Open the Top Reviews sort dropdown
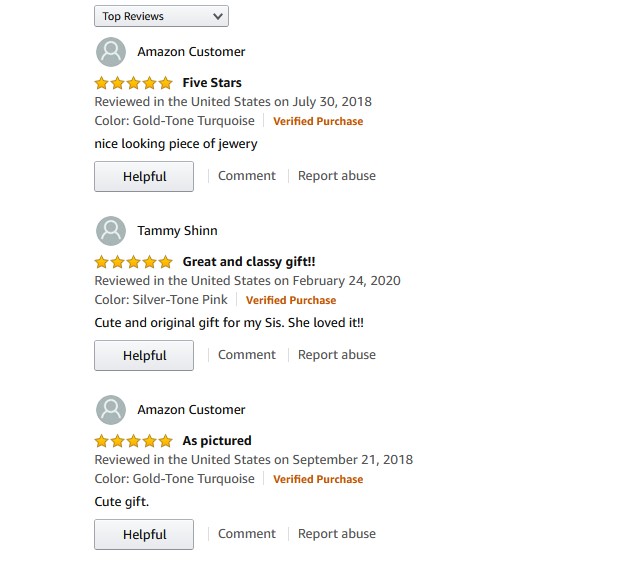The height and width of the screenshot is (563, 633). coord(161,16)
